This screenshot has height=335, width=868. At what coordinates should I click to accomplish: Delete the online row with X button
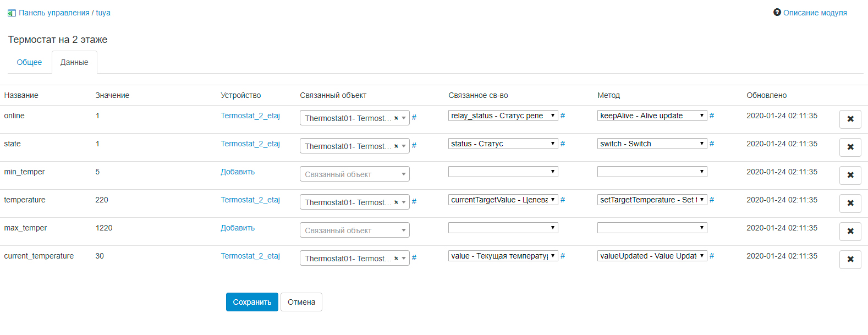850,119
